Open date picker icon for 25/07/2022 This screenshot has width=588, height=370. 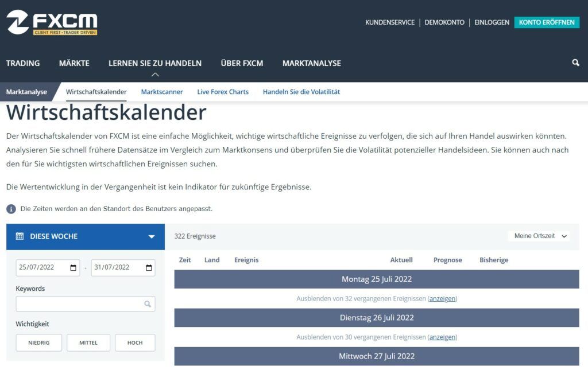coord(73,267)
